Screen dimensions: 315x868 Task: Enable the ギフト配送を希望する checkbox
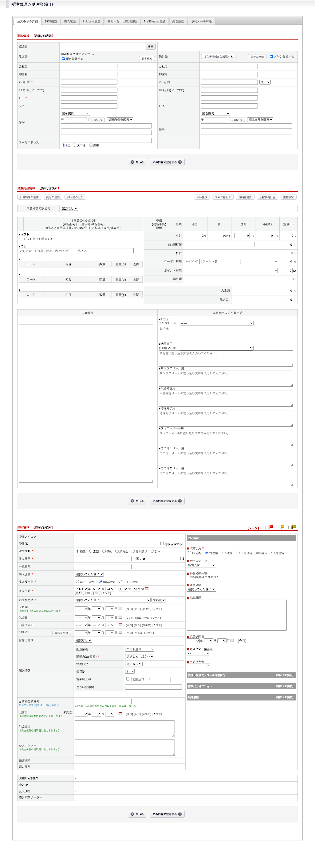coord(21,238)
